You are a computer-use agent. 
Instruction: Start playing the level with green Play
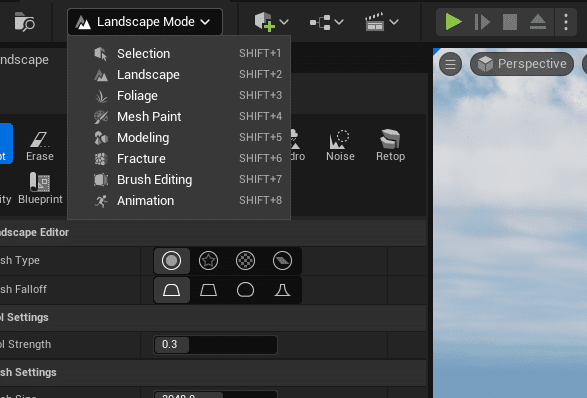(x=453, y=22)
